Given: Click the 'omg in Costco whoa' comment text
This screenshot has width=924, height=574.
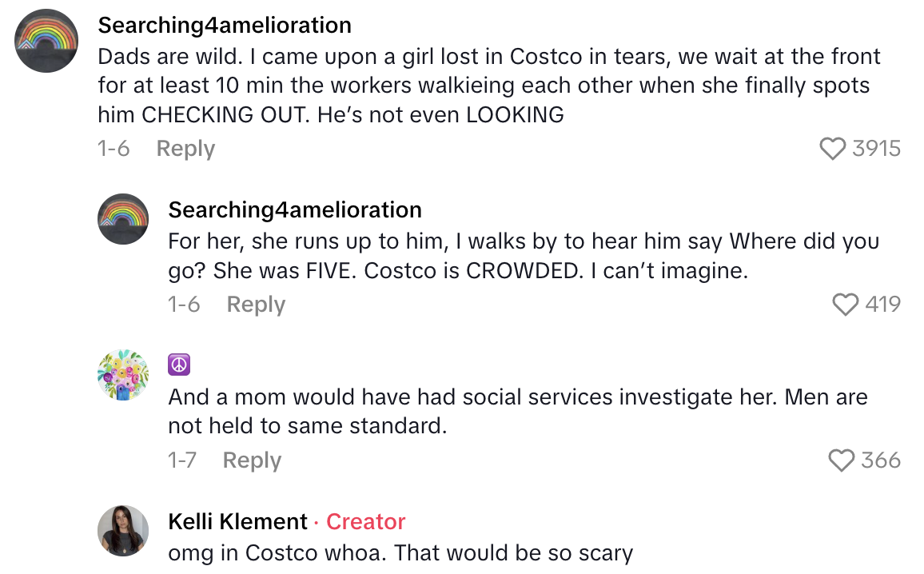Looking at the screenshot, I should 400,552.
